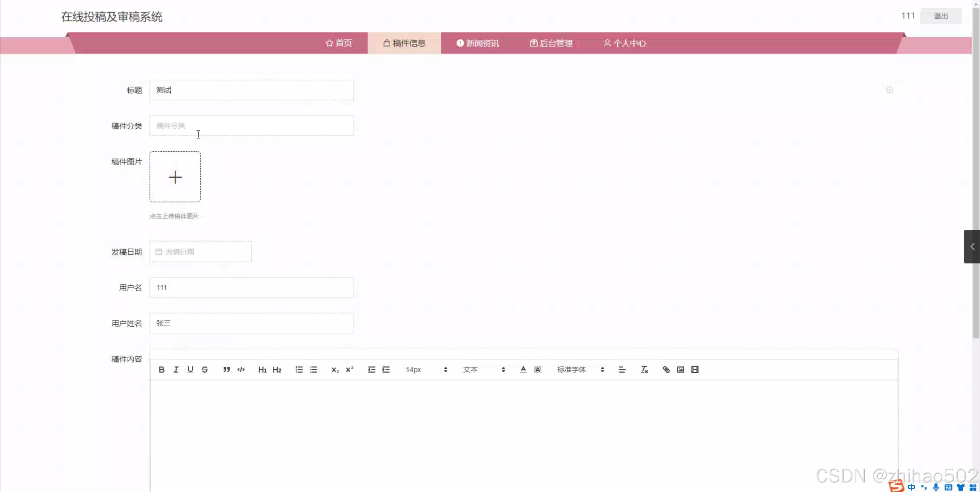Viewport: 980px width, 492px height.
Task: Insert an image into editor
Action: pyautogui.click(x=681, y=369)
